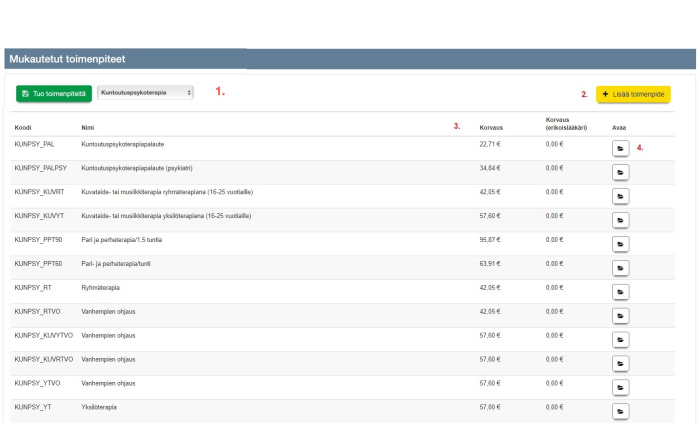Image resolution: width=700 pixels, height=423 pixels.
Task: Click the green Tuo toimenpiteitä button
Action: pos(54,93)
